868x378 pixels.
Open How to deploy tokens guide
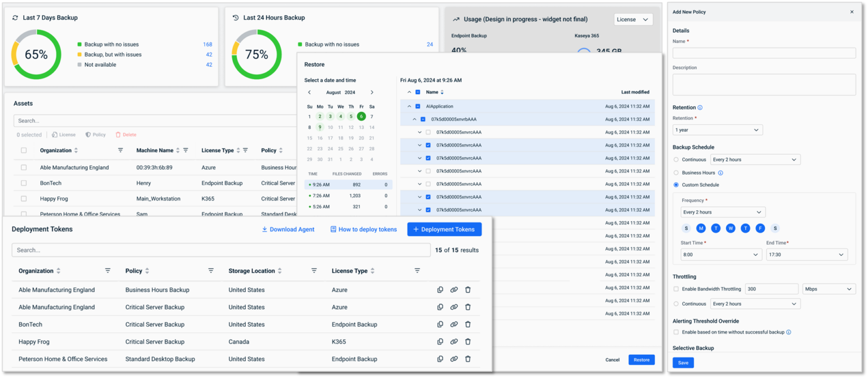click(x=363, y=229)
